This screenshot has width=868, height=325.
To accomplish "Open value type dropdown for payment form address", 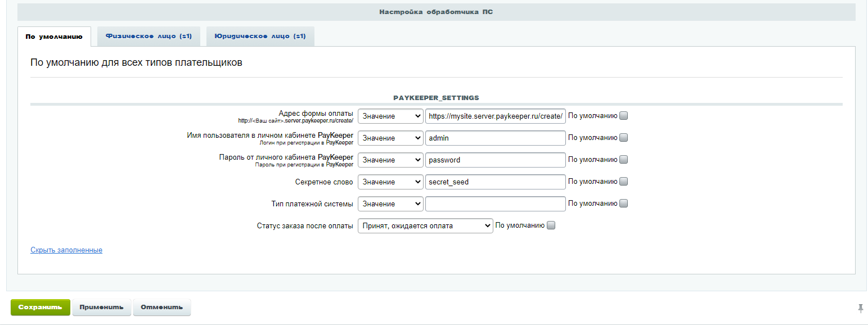I will [x=390, y=116].
